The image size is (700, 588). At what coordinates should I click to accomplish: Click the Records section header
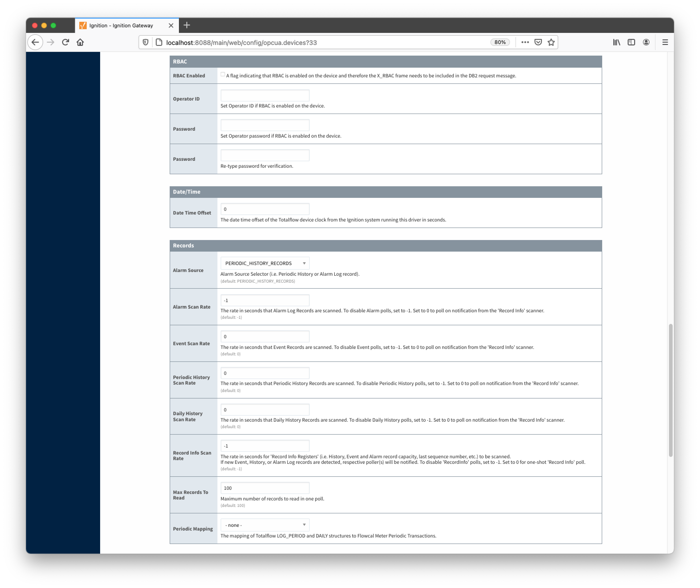coord(385,246)
